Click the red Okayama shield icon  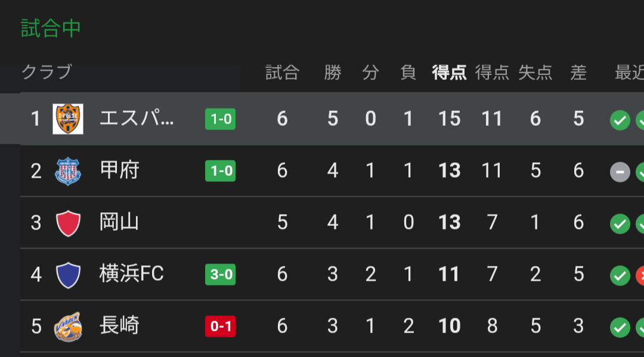(x=68, y=223)
